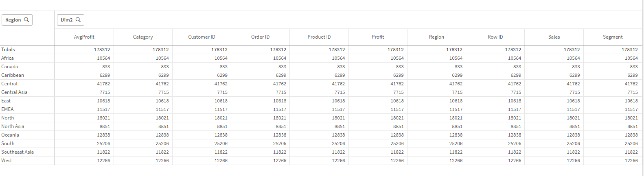The image size is (644, 176).
Task: Click Canada value 833 under Customer ID
Action: 223,67
